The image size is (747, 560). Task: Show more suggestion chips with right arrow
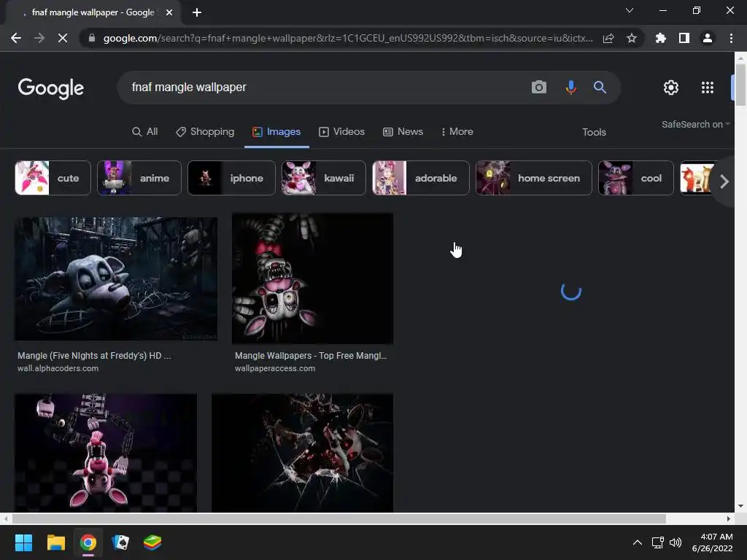pos(724,182)
